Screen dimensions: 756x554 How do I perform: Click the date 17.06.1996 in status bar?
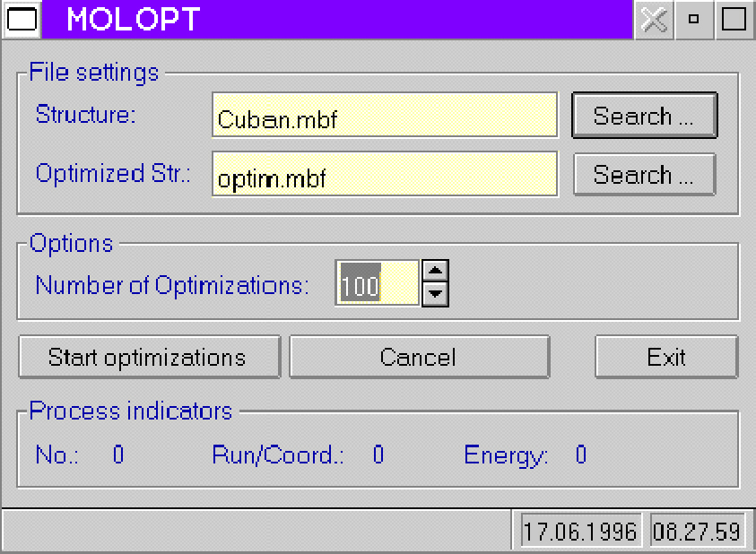click(580, 531)
